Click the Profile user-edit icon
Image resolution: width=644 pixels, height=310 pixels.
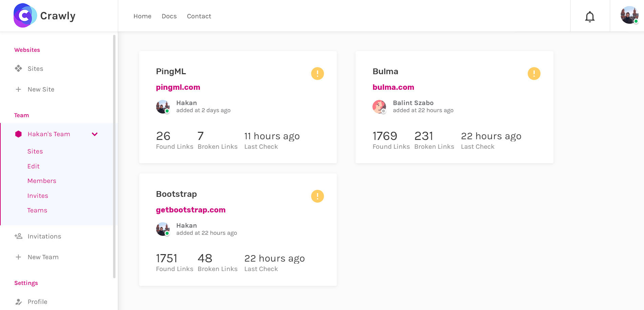tap(18, 302)
